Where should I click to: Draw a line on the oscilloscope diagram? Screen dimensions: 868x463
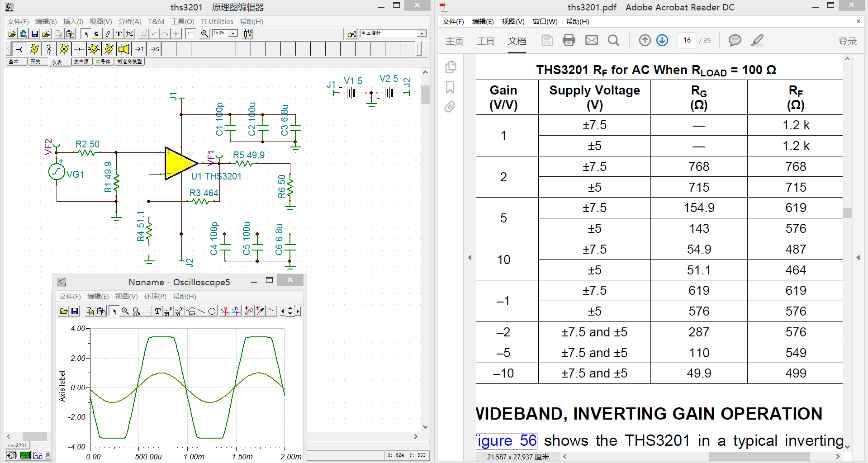pyautogui.click(x=201, y=311)
